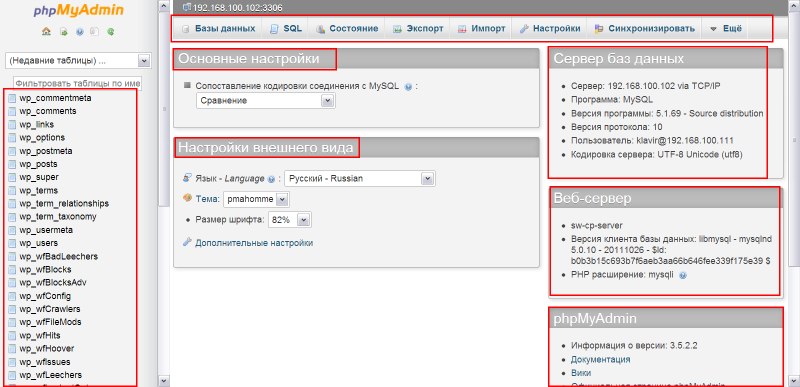The height and width of the screenshot is (387, 800).
Task: Click the language icon before Язык label
Action: [x=187, y=178]
